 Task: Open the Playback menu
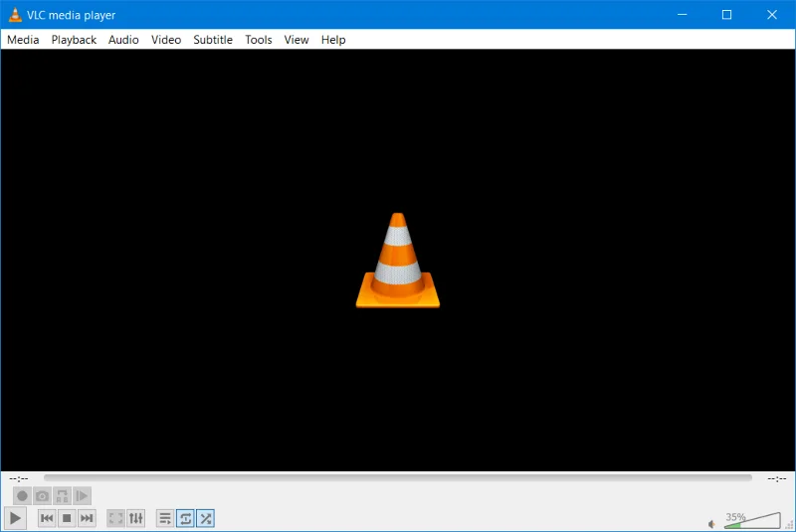click(74, 40)
